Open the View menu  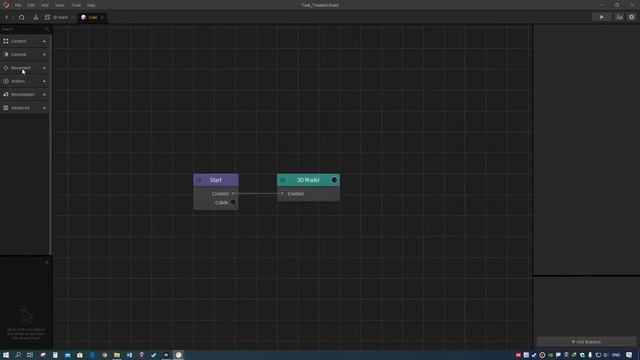[x=60, y=5]
